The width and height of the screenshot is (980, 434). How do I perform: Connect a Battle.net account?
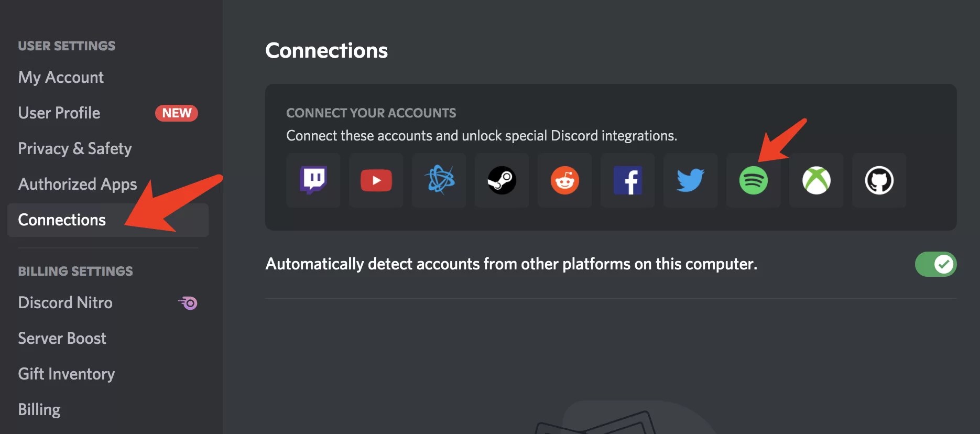pos(439,181)
